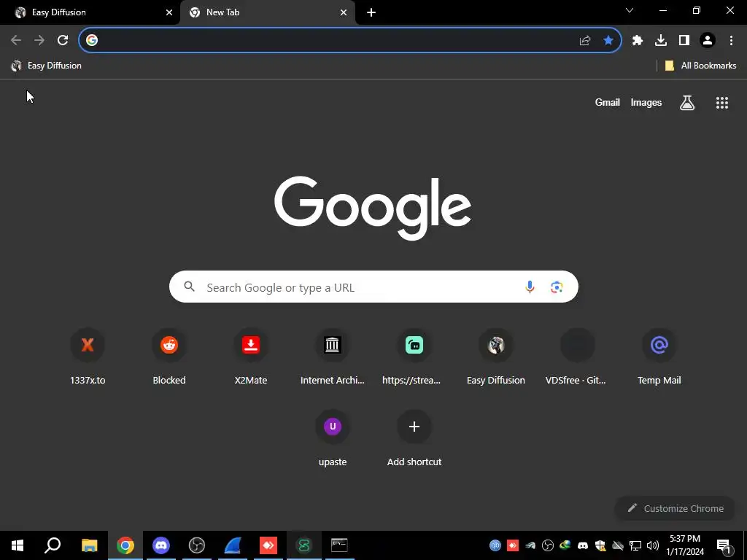Open Windows taskbar search
Screen dimensions: 747x560
53,545
